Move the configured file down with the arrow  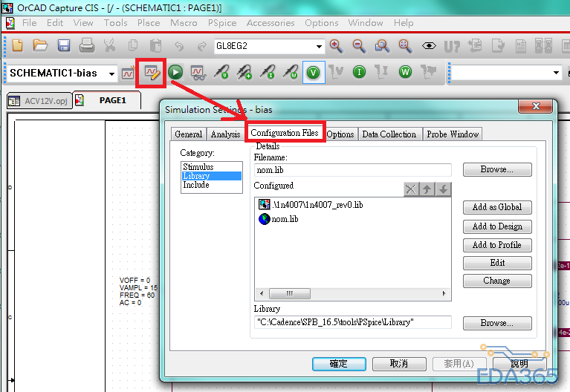point(444,189)
